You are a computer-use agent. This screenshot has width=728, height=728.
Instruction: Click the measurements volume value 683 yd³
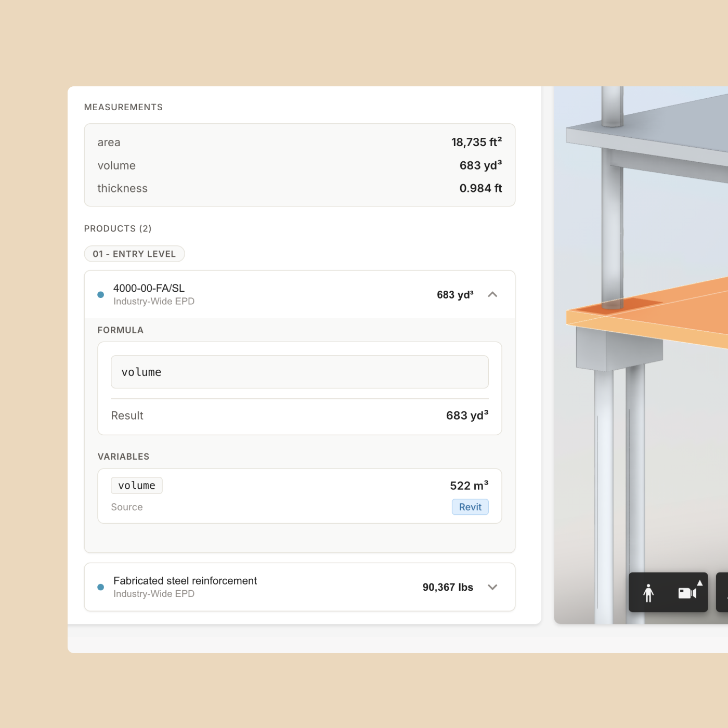(x=480, y=165)
